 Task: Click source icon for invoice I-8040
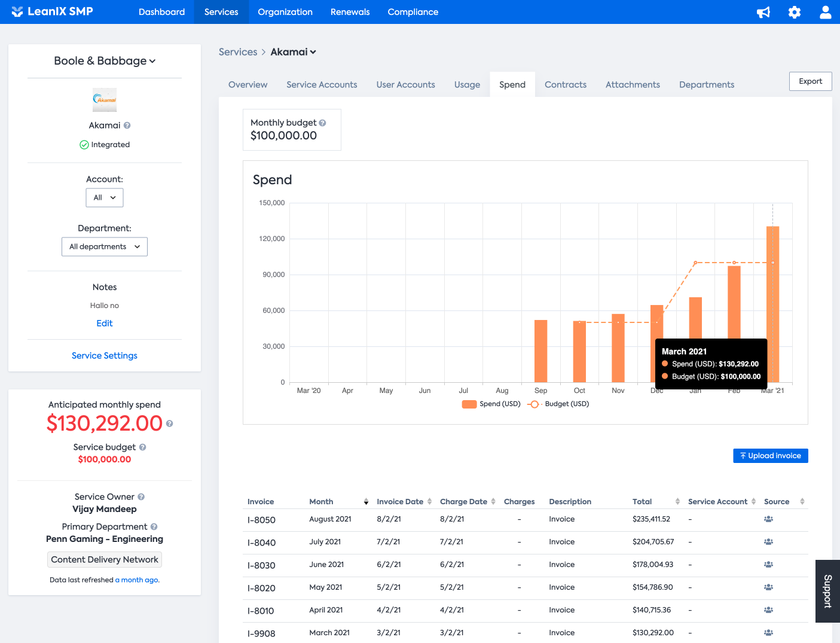click(768, 542)
